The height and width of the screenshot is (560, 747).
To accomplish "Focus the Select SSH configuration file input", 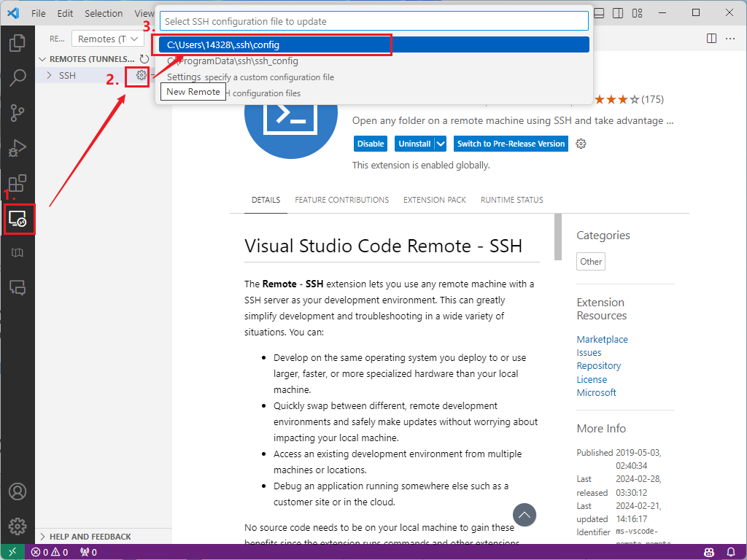I will (x=374, y=21).
